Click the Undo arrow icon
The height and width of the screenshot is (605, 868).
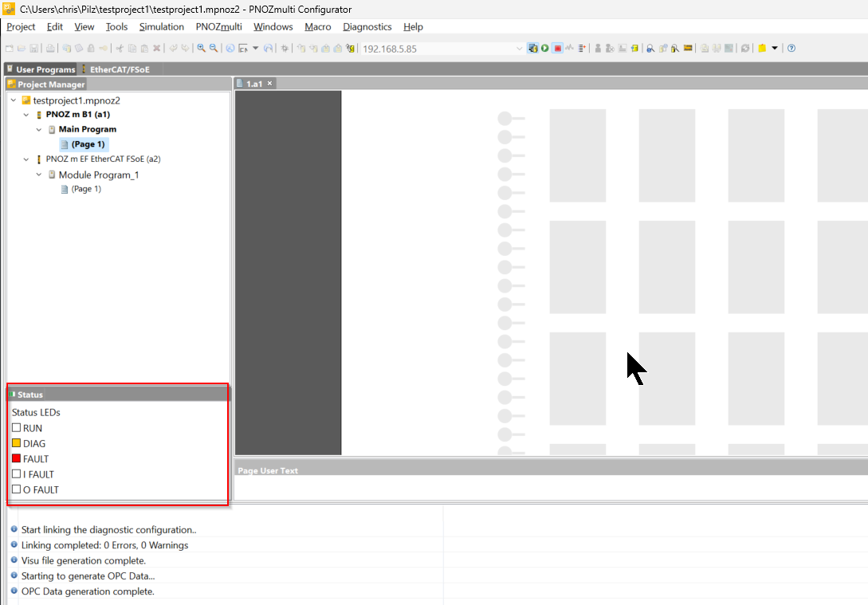pos(173,48)
